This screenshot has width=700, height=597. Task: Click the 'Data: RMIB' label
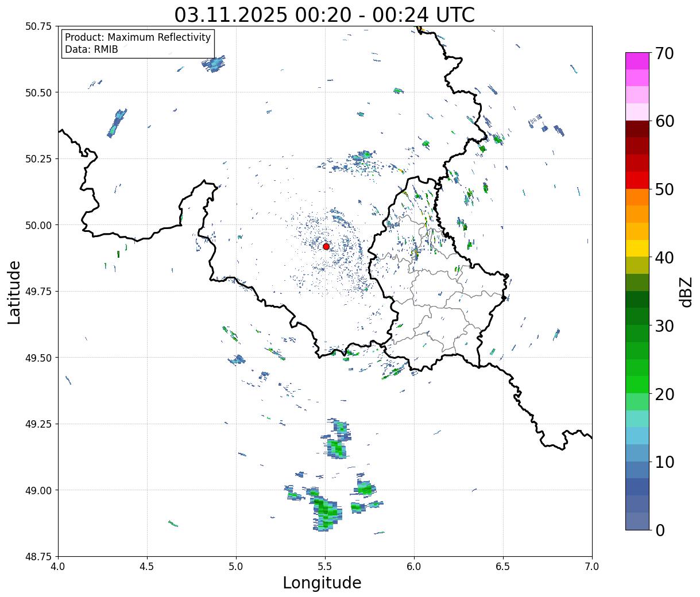coord(91,50)
